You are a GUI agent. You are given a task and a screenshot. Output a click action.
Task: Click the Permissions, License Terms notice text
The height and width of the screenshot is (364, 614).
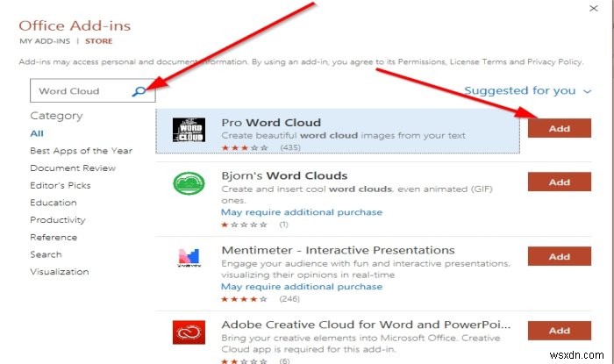[301, 62]
